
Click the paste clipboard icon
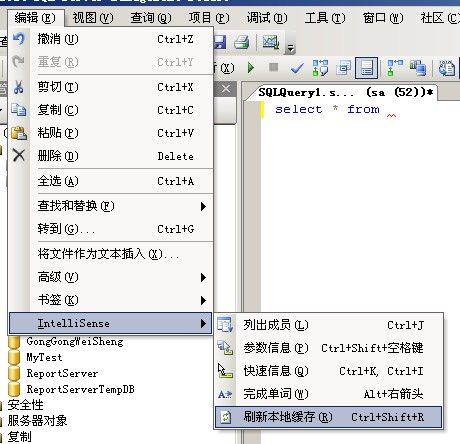[x=19, y=133]
